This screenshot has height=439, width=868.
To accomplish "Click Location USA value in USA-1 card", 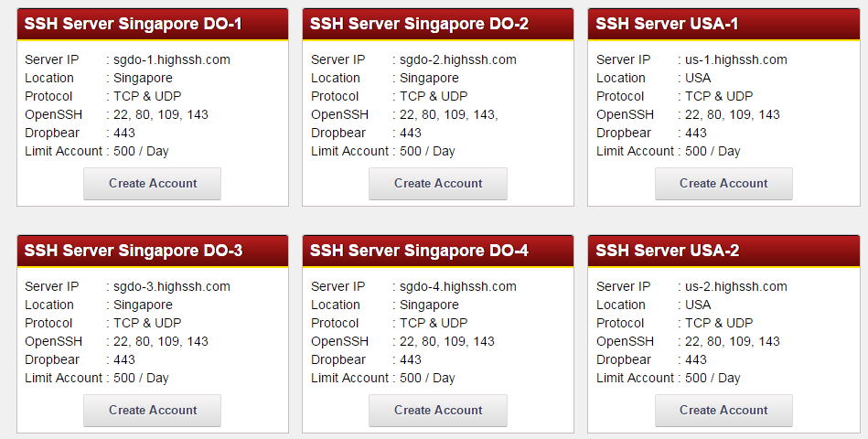I will [698, 78].
